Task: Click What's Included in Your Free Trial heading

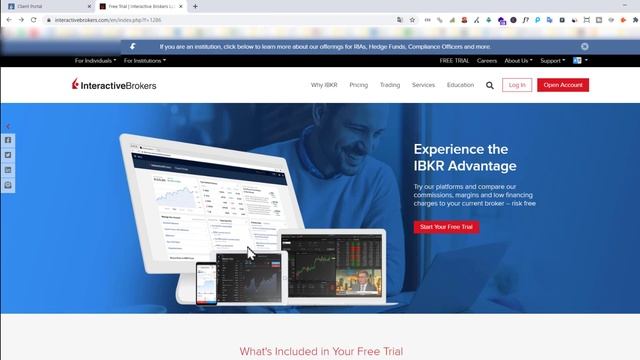Action: [321, 351]
